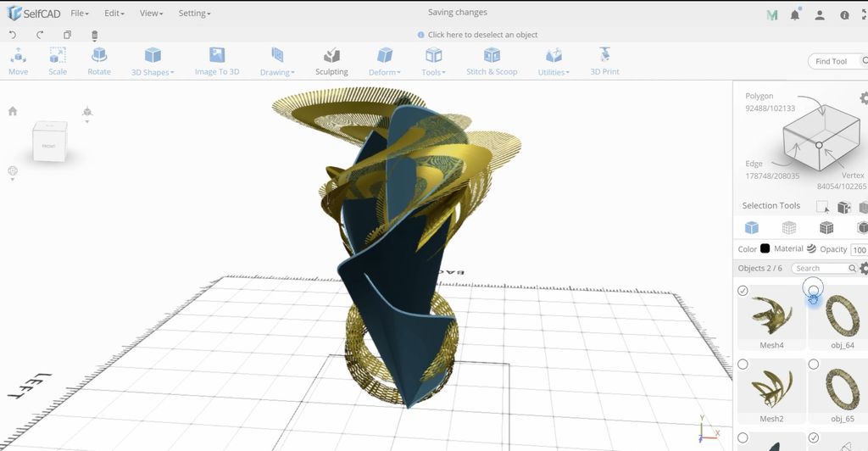Open objects panel gear settings
Image resolution: width=868 pixels, height=451 pixels.
pyautogui.click(x=864, y=269)
